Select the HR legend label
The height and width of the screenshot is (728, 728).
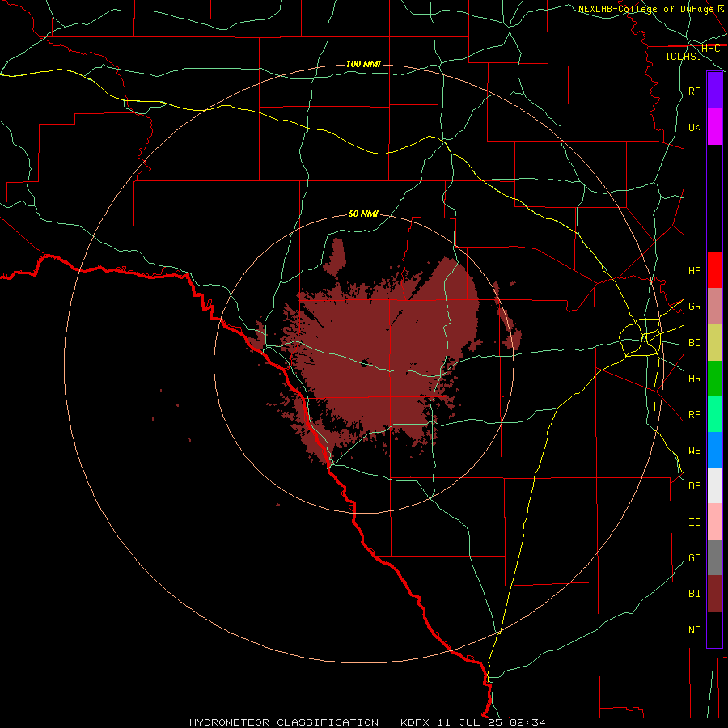pyautogui.click(x=694, y=379)
